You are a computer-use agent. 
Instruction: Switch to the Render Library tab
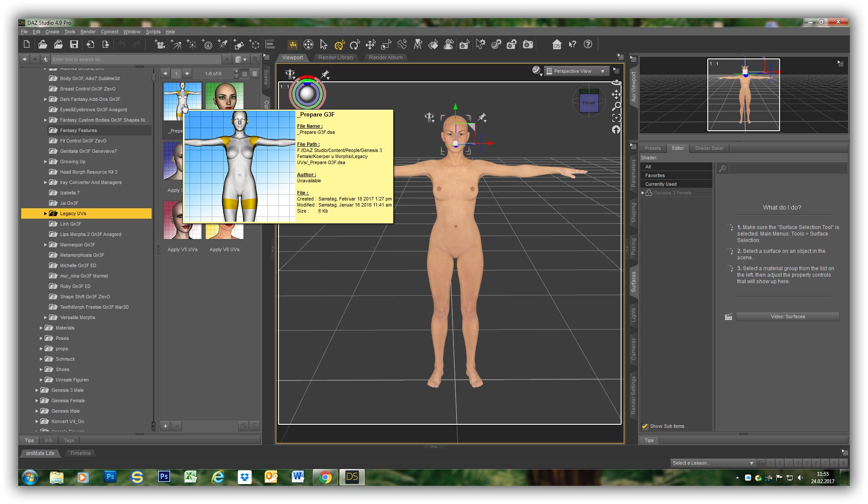coord(336,58)
